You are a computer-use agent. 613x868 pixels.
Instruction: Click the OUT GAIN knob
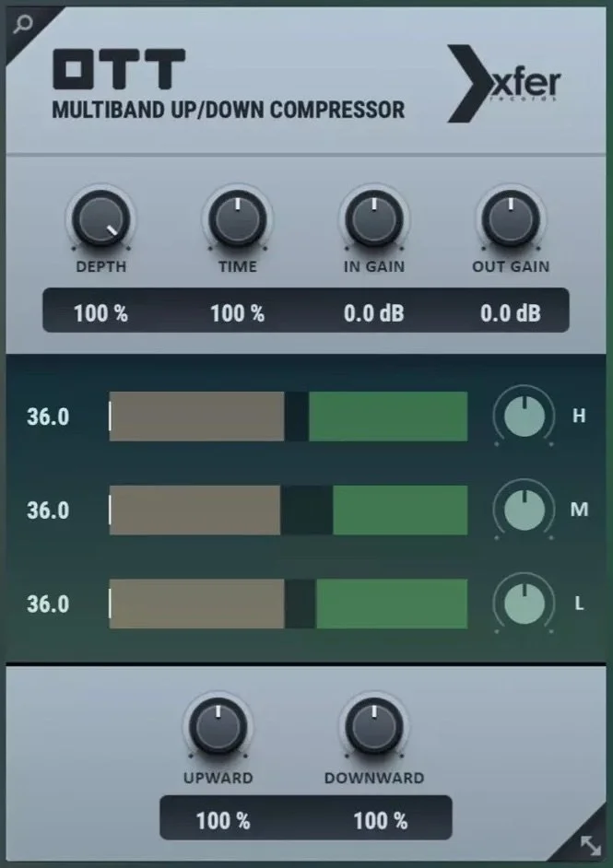click(511, 219)
